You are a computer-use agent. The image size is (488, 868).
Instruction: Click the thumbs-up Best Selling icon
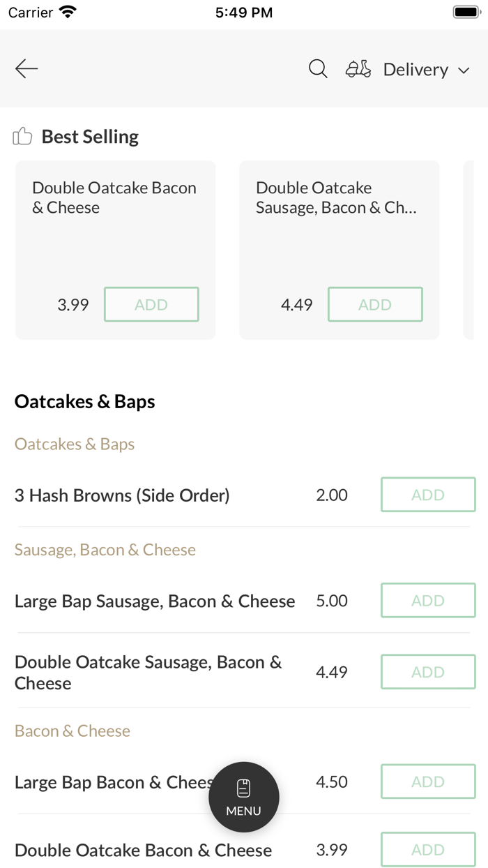pyautogui.click(x=22, y=136)
